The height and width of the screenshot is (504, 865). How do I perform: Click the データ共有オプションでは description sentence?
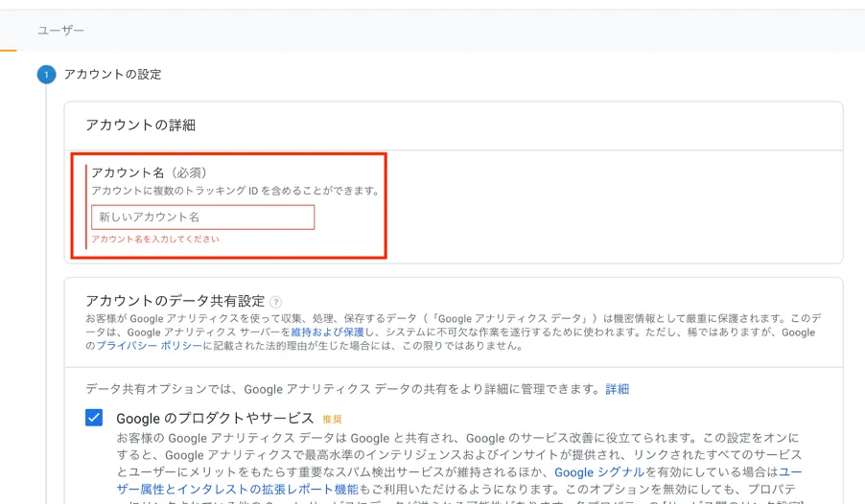click(343, 389)
